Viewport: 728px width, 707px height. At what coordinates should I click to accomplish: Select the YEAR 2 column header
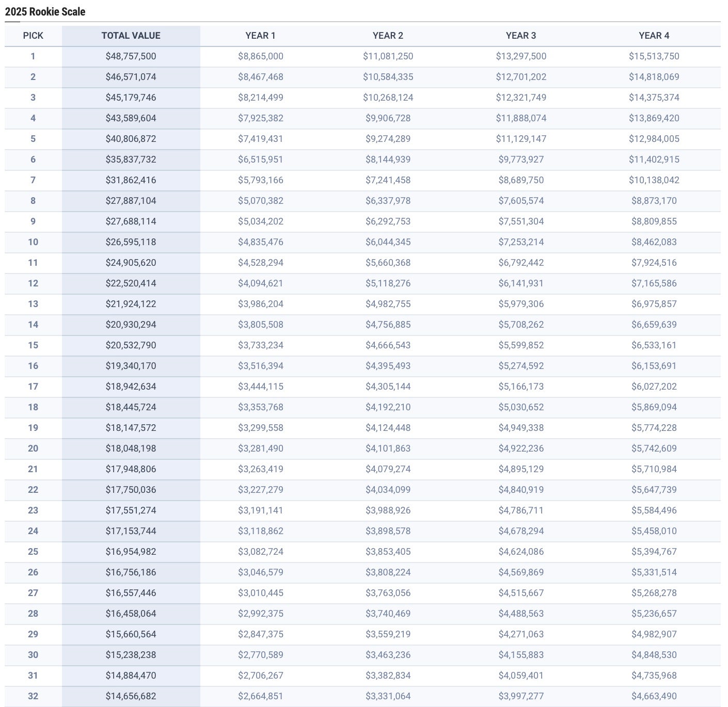pyautogui.click(x=388, y=36)
